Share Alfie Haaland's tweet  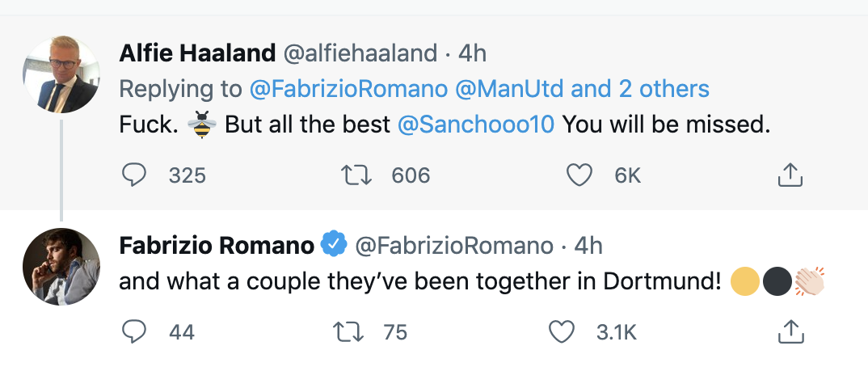[x=789, y=175]
